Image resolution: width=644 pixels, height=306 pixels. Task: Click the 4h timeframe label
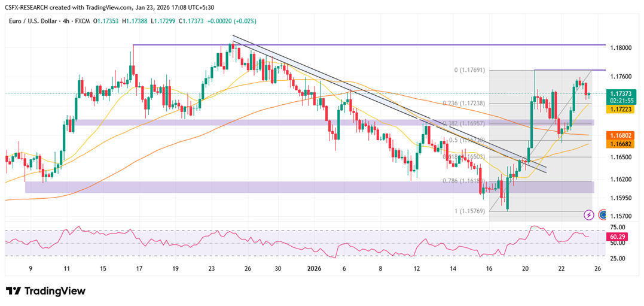pos(68,20)
